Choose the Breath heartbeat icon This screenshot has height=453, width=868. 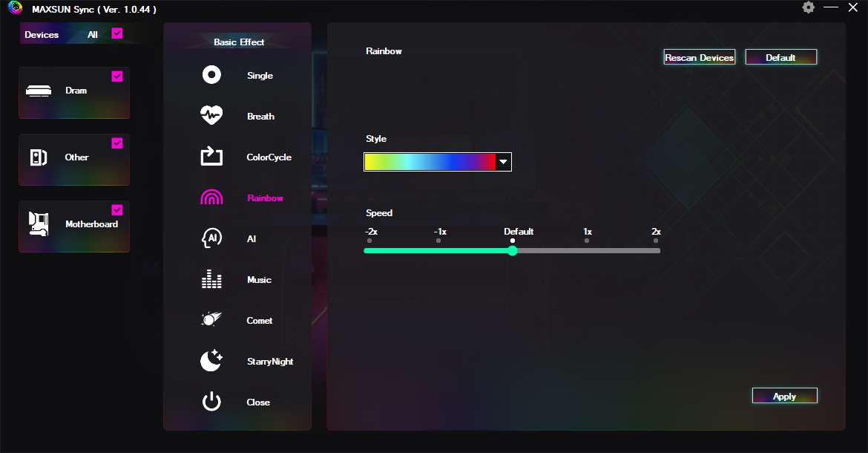pos(211,115)
